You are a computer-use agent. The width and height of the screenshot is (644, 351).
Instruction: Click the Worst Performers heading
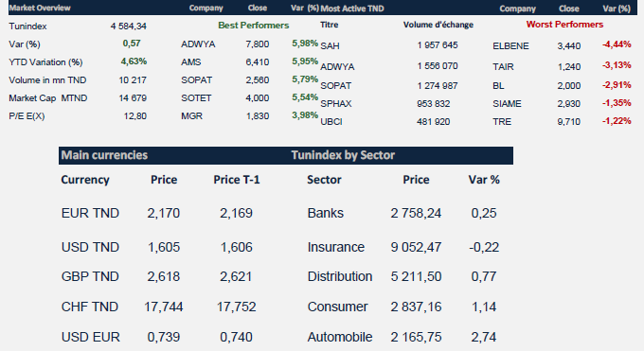coord(564,25)
